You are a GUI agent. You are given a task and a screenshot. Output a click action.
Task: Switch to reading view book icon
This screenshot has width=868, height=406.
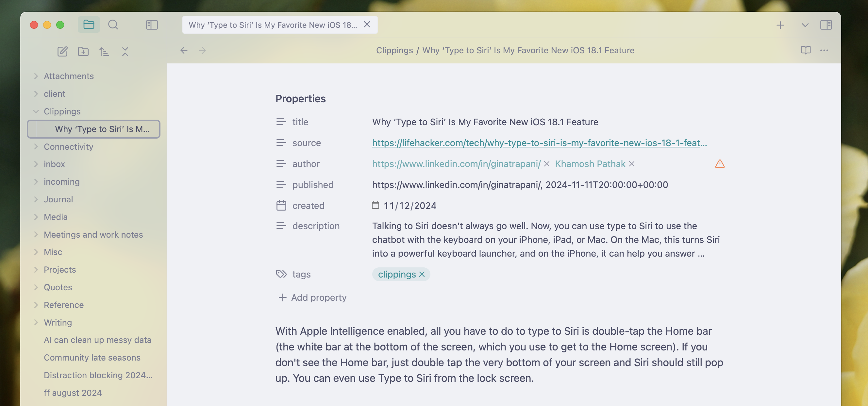[806, 50]
